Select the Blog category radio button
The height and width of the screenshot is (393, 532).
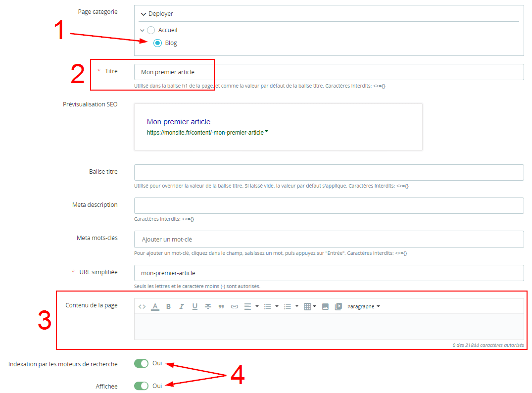click(157, 43)
